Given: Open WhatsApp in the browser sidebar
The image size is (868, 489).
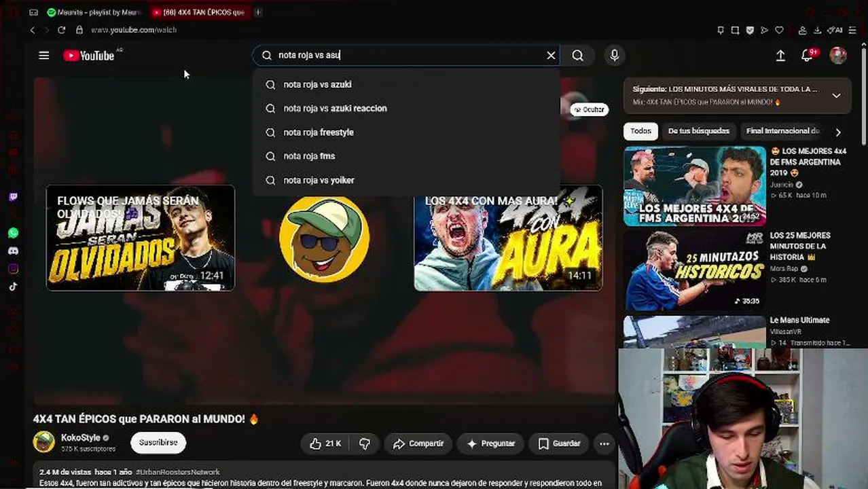Looking at the screenshot, I should pos(13,233).
